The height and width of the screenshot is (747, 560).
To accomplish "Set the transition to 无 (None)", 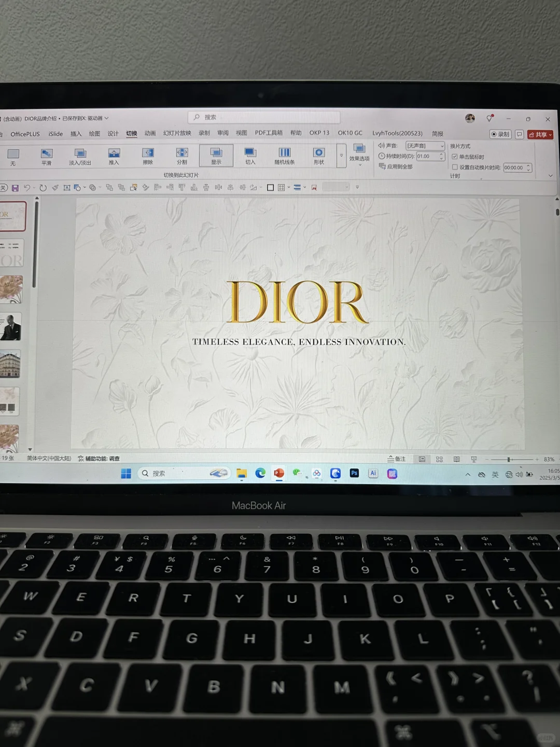I will 13,156.
